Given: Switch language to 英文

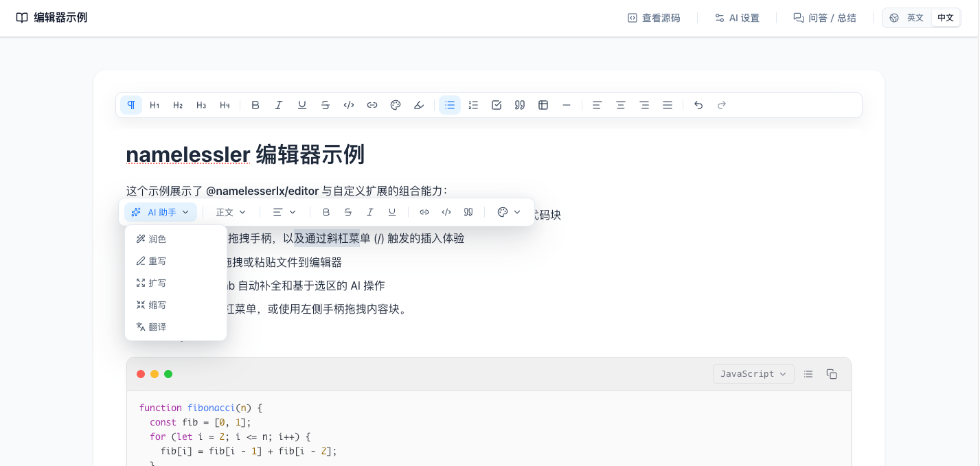Looking at the screenshot, I should point(915,18).
